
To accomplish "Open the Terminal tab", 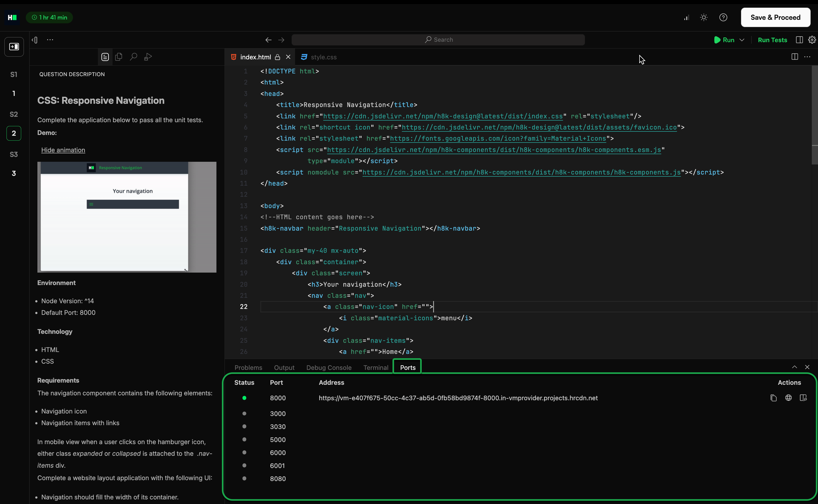I will tap(376, 367).
